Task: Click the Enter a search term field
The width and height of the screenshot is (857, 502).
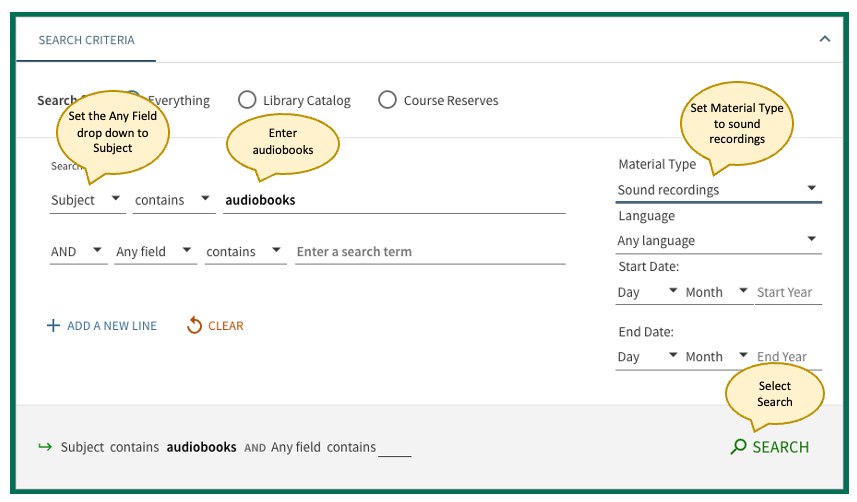Action: click(430, 252)
